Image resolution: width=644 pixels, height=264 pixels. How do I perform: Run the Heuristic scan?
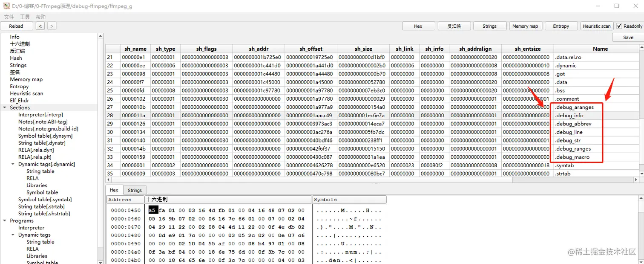596,26
